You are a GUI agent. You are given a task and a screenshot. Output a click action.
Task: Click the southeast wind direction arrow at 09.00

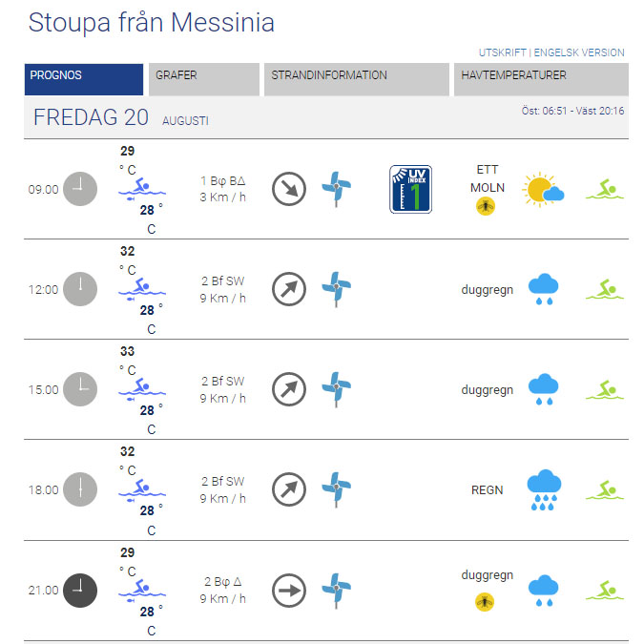[289, 189]
